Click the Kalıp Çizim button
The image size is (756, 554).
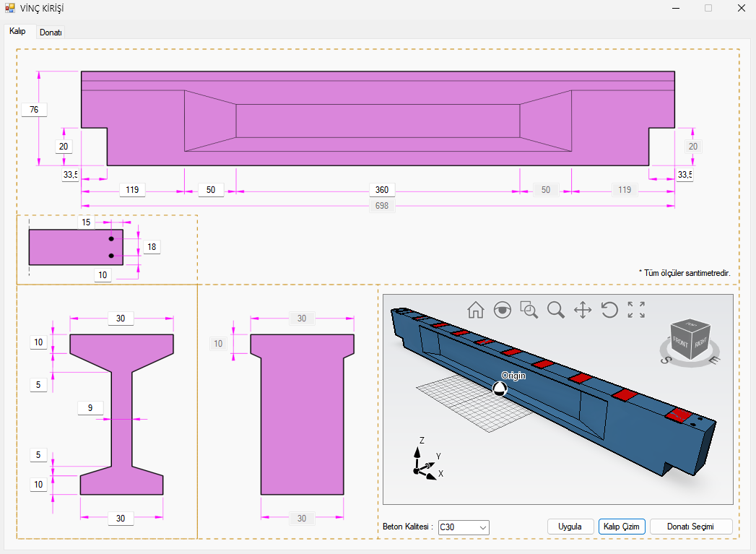coord(621,527)
